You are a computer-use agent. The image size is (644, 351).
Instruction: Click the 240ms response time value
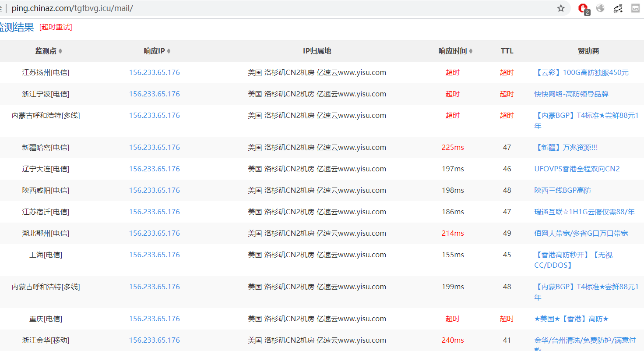tap(453, 340)
